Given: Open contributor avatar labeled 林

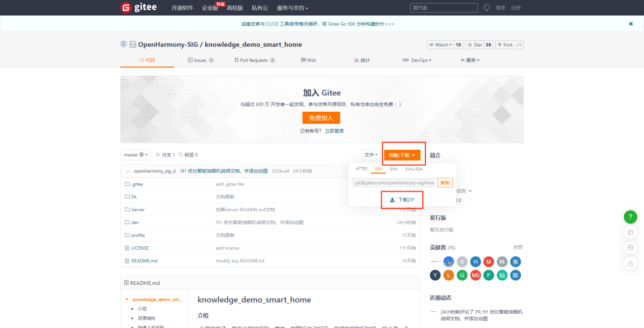Looking at the screenshot, I should 502,261.
